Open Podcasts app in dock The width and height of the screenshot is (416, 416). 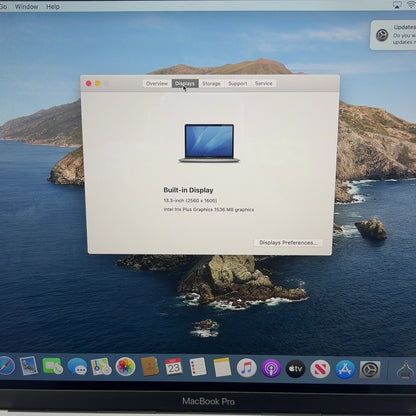point(271,368)
